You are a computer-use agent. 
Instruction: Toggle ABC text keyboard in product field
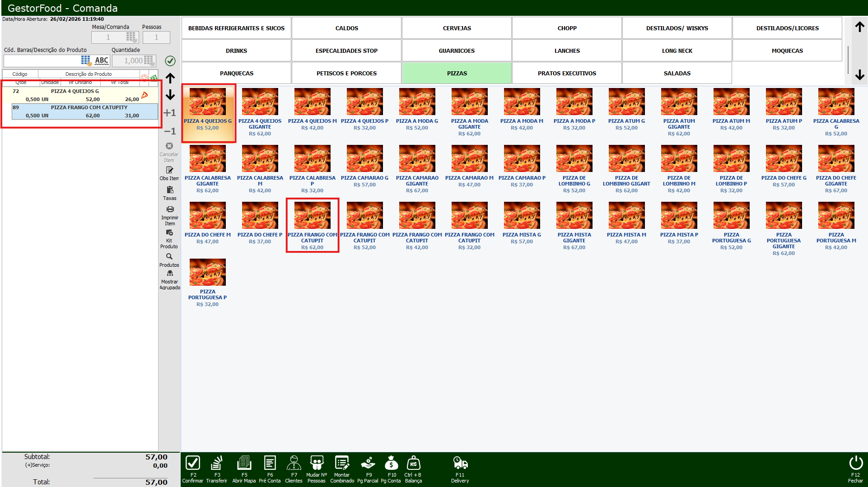[x=102, y=60]
